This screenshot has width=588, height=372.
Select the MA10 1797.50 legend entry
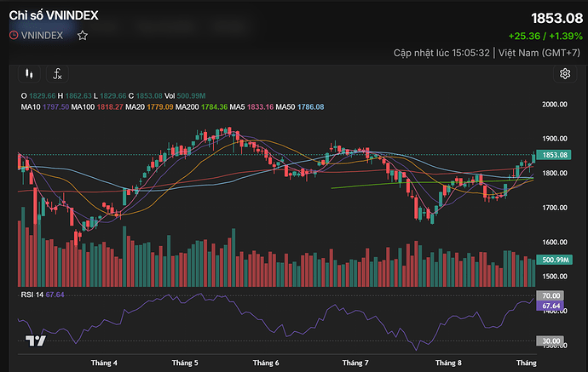pyautogui.click(x=45, y=106)
